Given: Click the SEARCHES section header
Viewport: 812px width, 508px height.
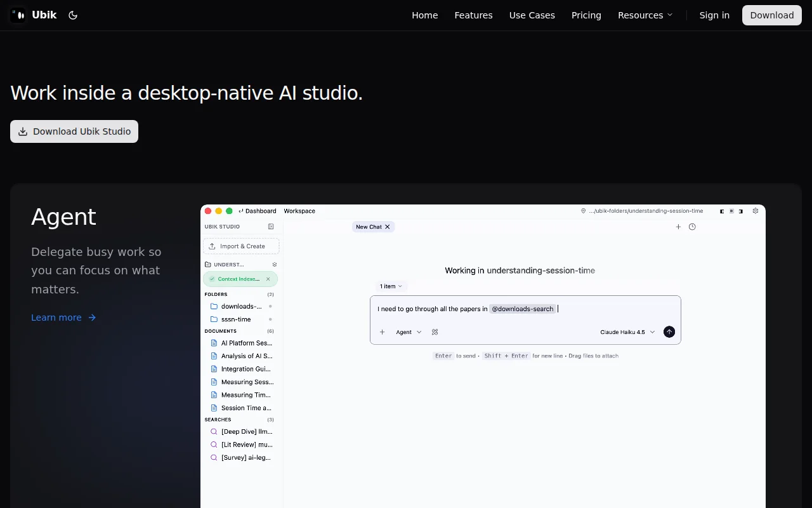Looking at the screenshot, I should pyautogui.click(x=218, y=420).
